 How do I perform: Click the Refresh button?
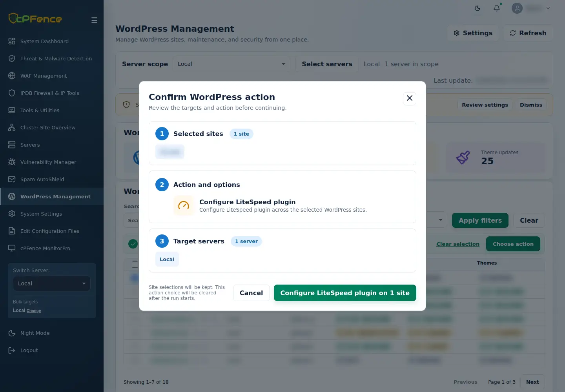(x=528, y=33)
